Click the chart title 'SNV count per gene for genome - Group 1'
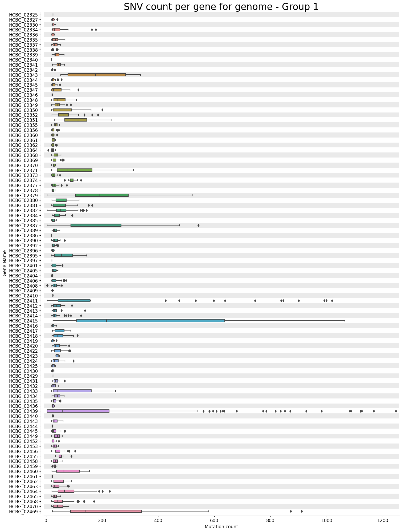This screenshot has width=402, height=532. point(221,7)
